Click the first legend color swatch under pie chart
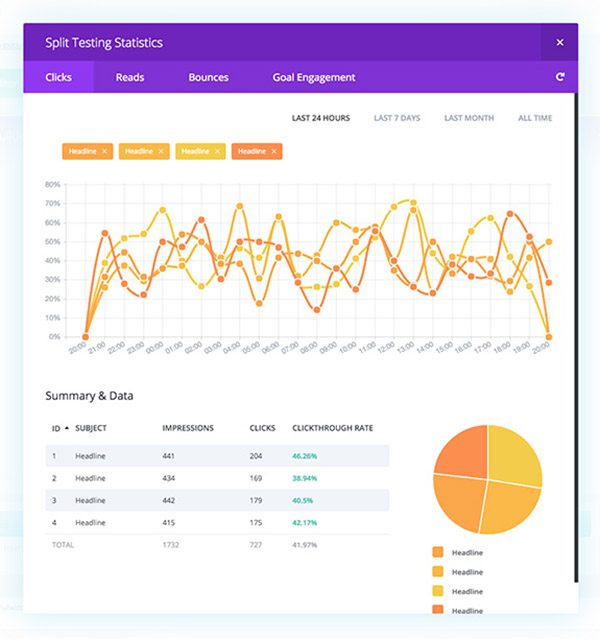Screen dimensions: 600x639 [438, 552]
